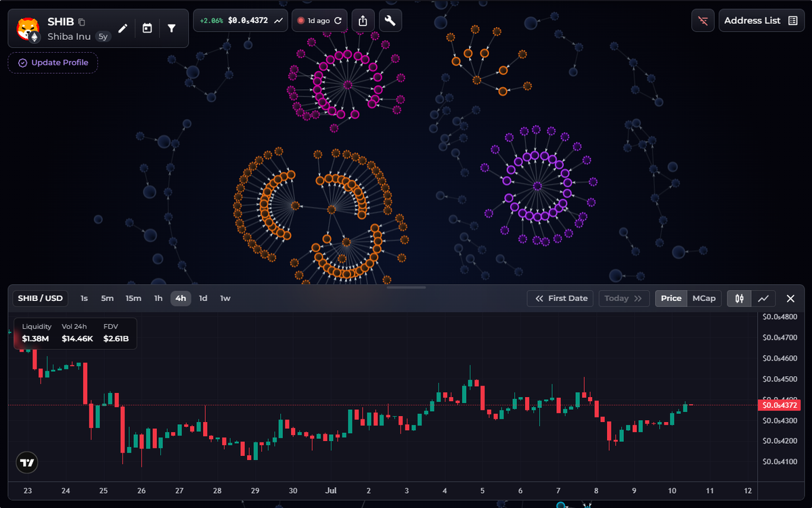Select the 1w timeframe
812x508 pixels.
pos(225,298)
